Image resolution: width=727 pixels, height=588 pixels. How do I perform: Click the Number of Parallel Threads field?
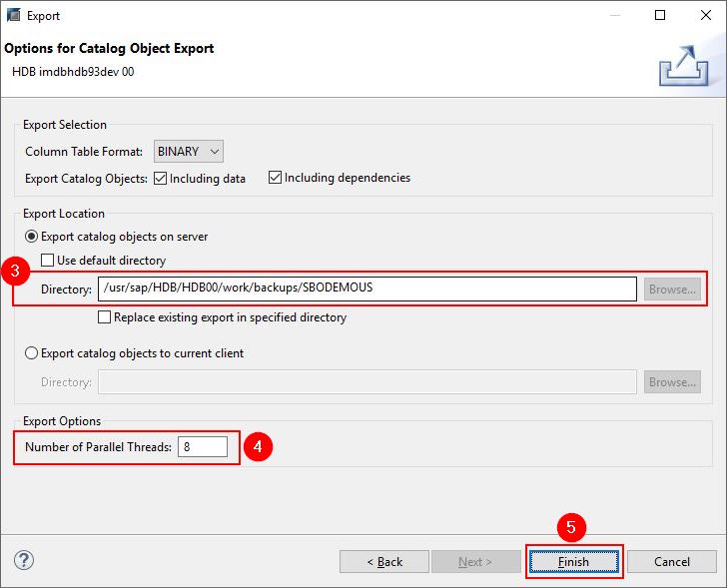pyautogui.click(x=203, y=447)
